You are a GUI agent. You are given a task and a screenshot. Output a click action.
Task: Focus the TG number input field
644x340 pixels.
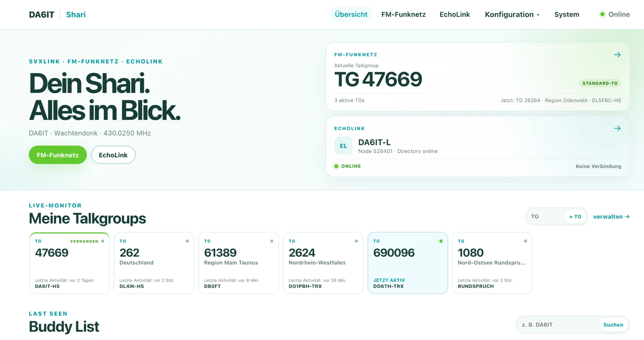pyautogui.click(x=546, y=217)
